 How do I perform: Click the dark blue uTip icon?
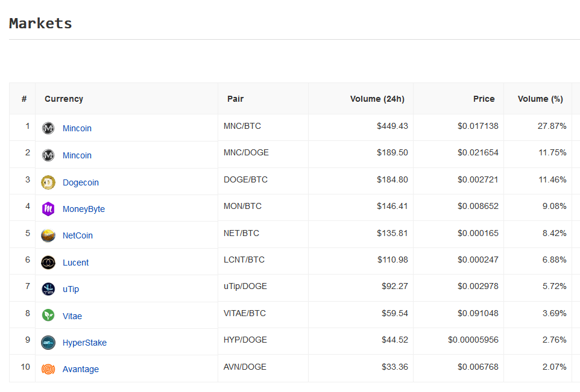click(48, 289)
